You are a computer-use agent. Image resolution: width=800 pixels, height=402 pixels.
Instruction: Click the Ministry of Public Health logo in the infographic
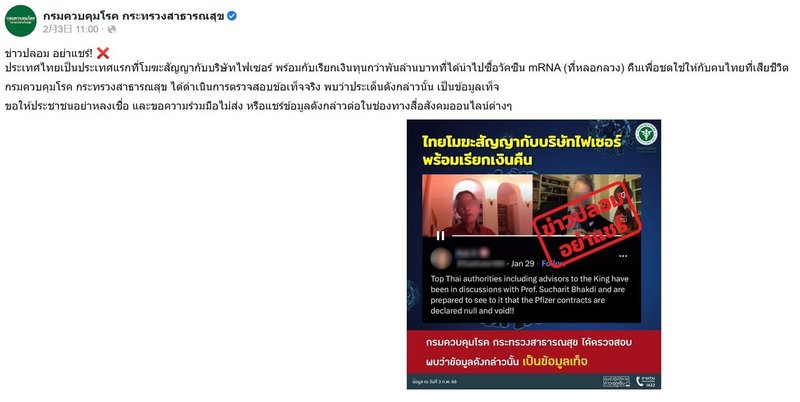pyautogui.click(x=646, y=135)
